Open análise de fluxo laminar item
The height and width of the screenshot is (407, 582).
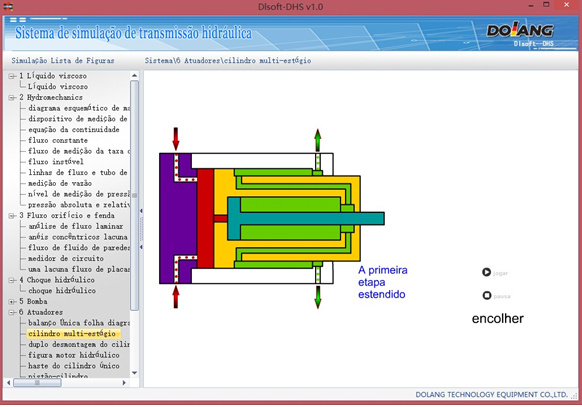pos(75,226)
